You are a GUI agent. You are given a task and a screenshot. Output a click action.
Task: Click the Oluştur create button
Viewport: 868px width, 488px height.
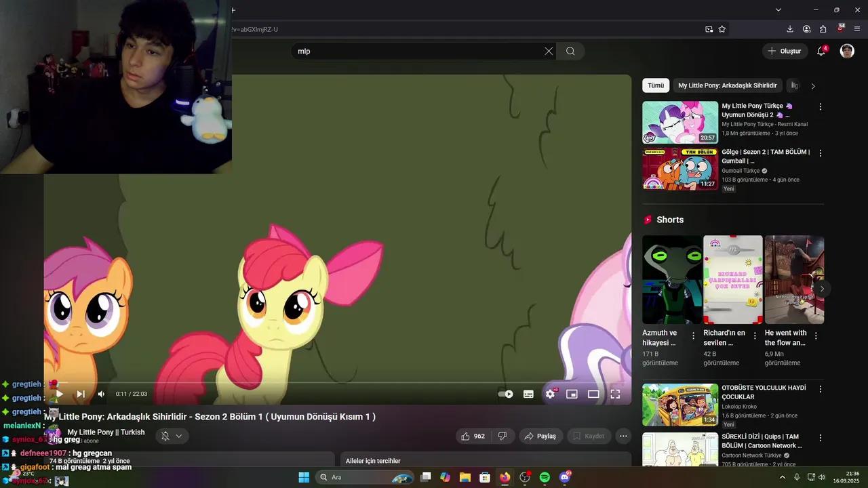click(785, 51)
